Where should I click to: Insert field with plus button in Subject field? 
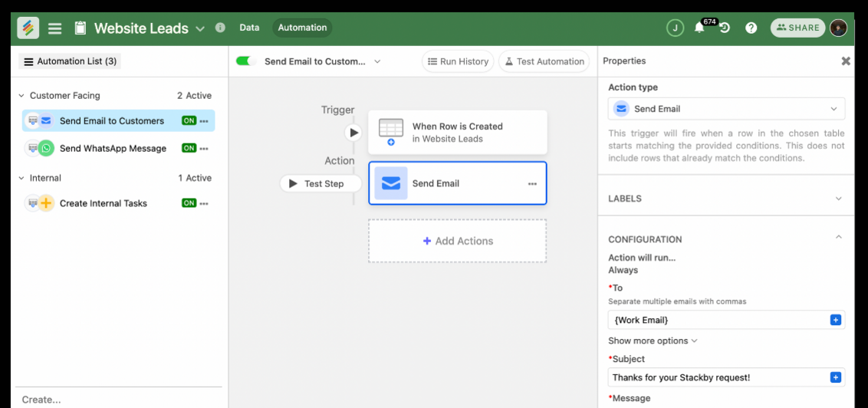coord(836,377)
